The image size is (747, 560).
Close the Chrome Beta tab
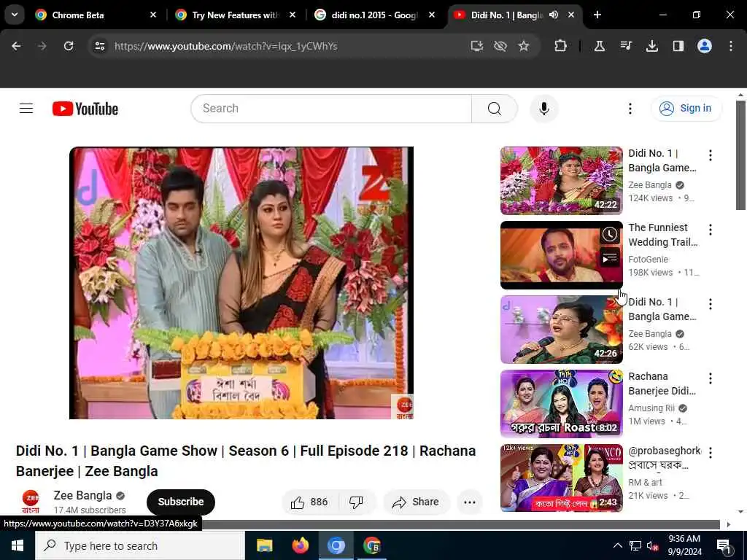pyautogui.click(x=153, y=15)
